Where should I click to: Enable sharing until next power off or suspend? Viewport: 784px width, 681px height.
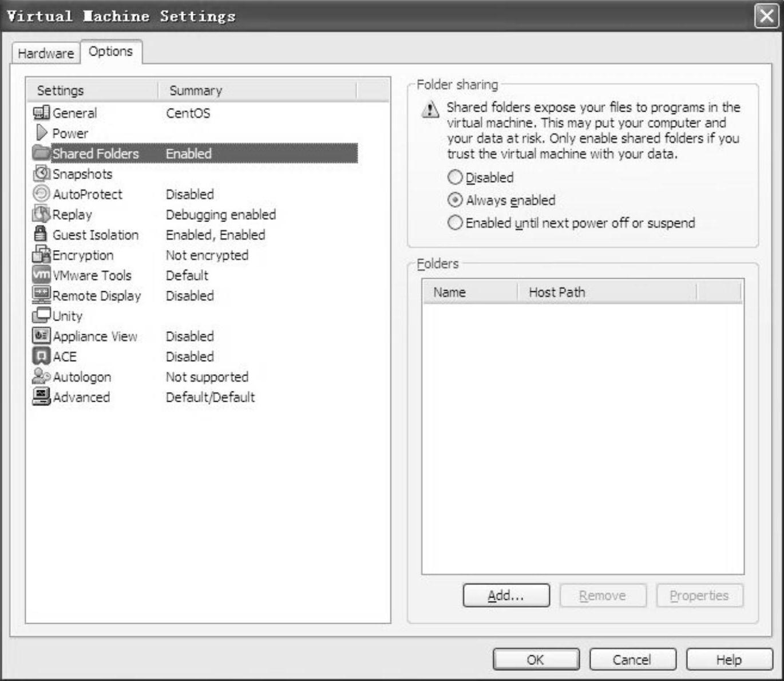pos(455,223)
